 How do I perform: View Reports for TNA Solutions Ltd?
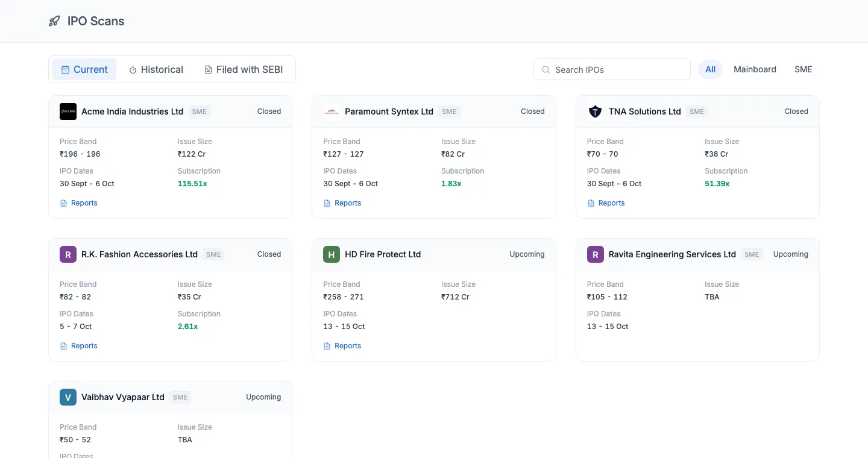tap(606, 203)
